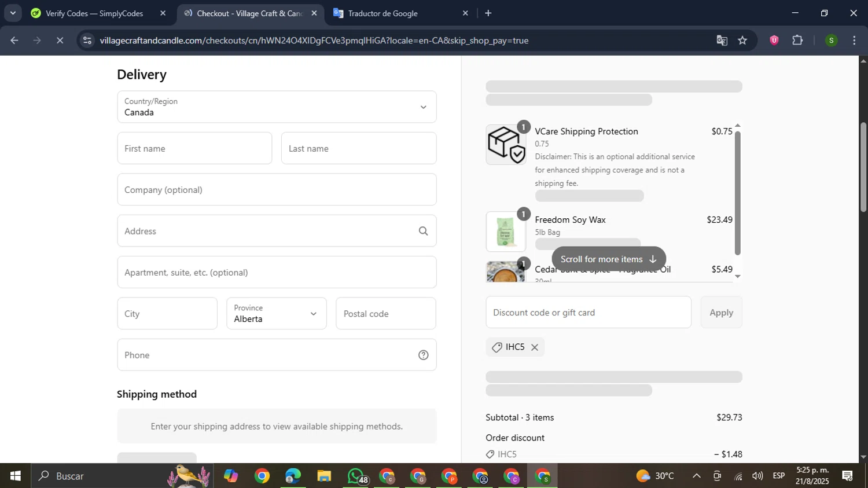The height and width of the screenshot is (488, 868).
Task: Focus the City field
Action: click(x=167, y=313)
